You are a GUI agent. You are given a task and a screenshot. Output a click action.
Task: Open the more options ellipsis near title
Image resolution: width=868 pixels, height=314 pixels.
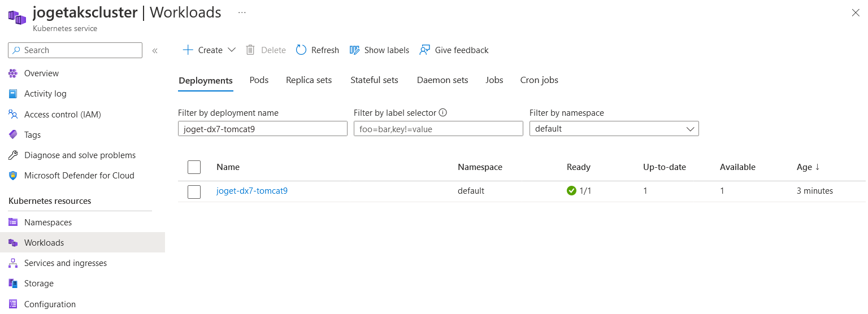pyautogui.click(x=242, y=12)
